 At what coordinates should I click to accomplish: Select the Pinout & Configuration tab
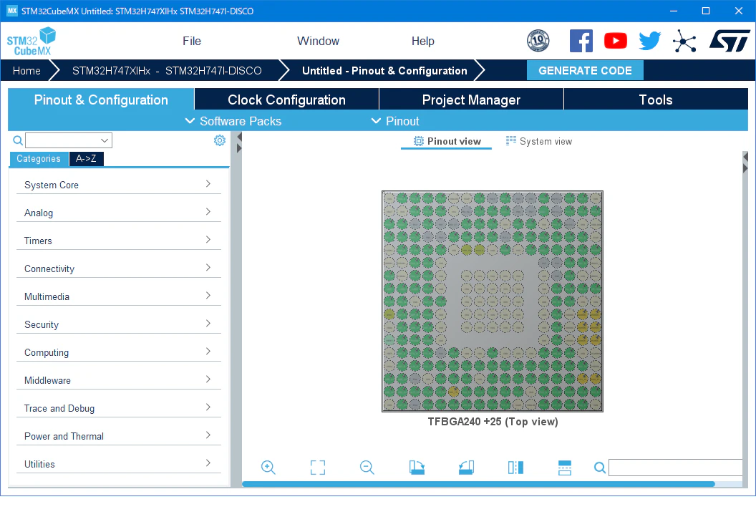pos(101,100)
